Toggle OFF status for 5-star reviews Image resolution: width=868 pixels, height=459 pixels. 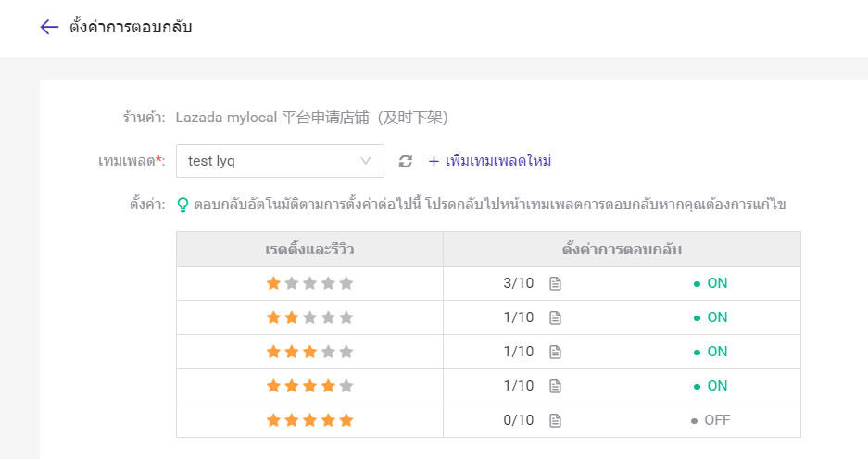711,420
